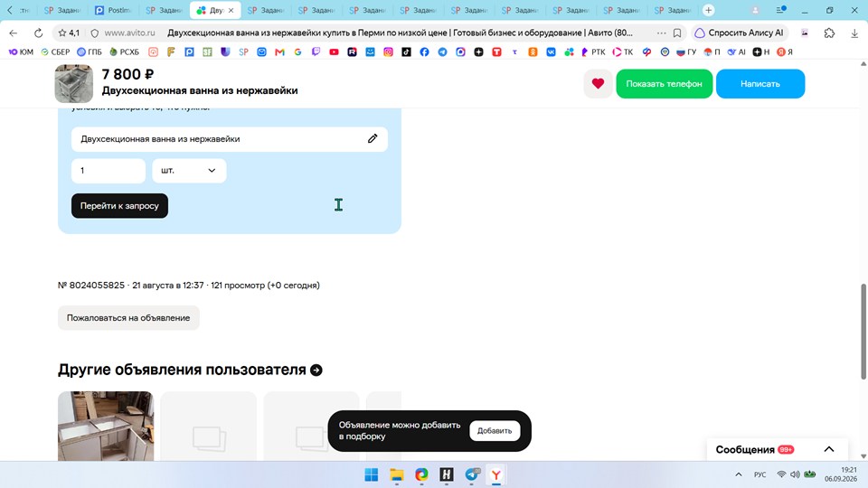Click Спросить Алису AI button

(x=740, y=33)
